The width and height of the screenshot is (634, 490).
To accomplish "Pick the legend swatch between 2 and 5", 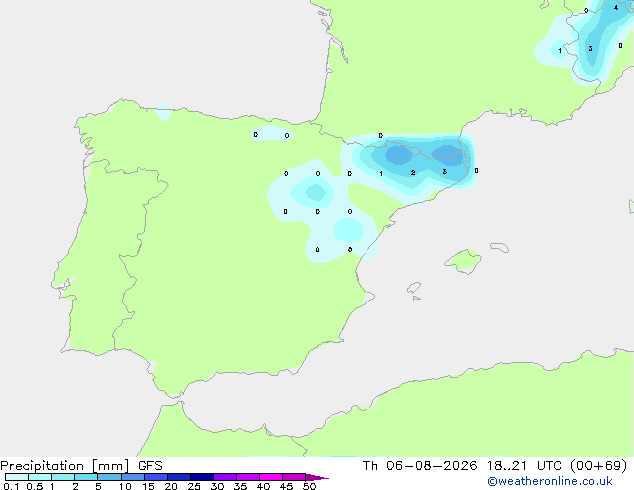I will click(x=86, y=477).
